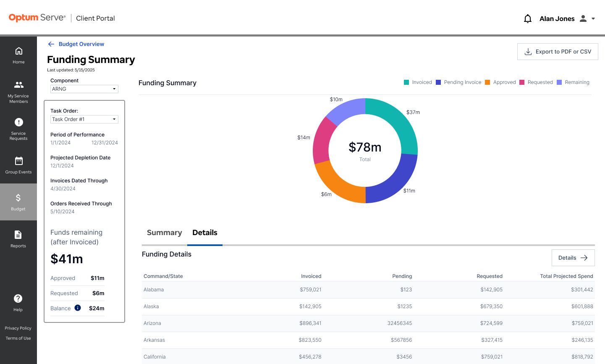Open the Task Order #1 dropdown
The width and height of the screenshot is (605, 364).
point(84,119)
